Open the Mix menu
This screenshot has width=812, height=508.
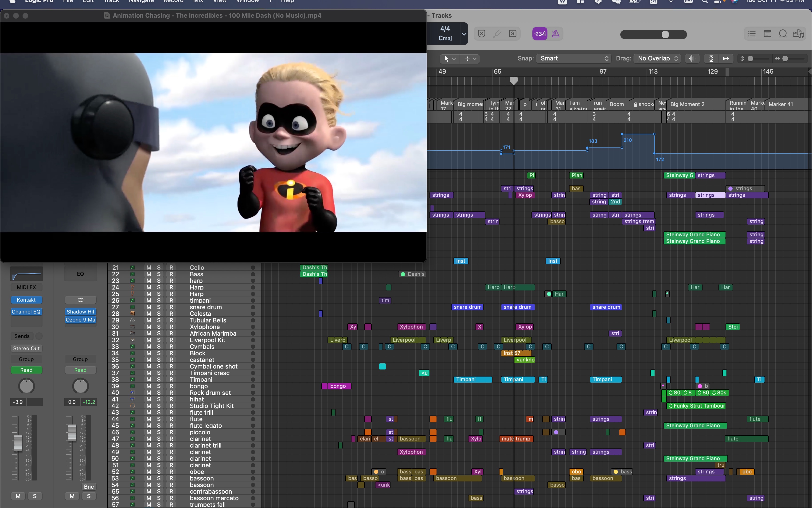tap(198, 1)
